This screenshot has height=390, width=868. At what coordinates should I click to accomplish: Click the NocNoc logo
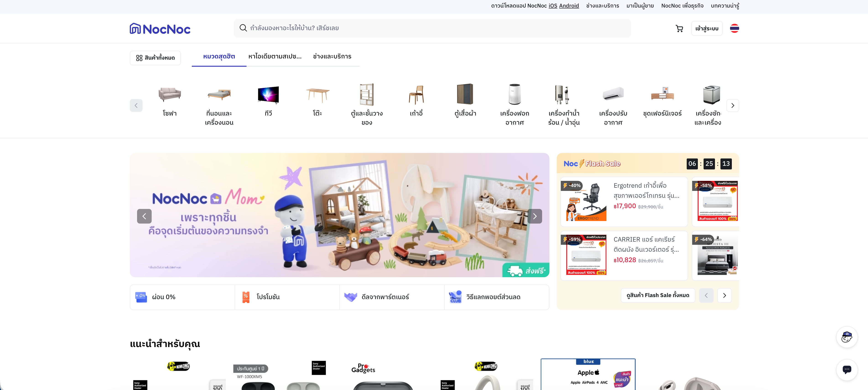pos(160,29)
